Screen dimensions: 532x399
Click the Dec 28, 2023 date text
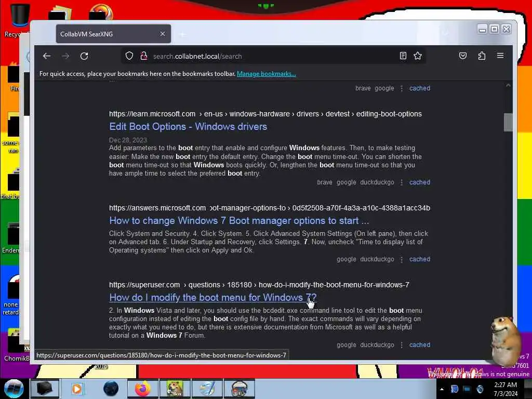[128, 140]
